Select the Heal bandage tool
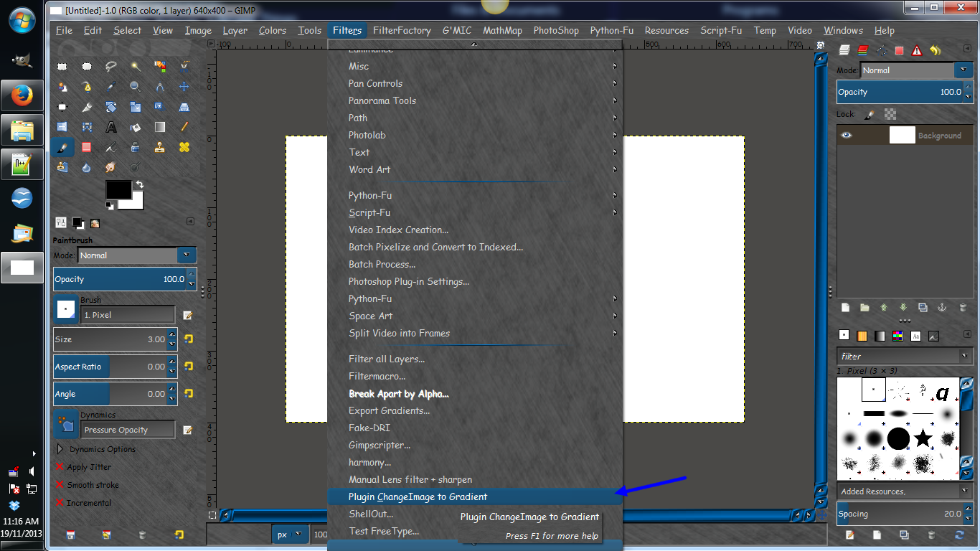This screenshot has width=980, height=551. (x=184, y=147)
